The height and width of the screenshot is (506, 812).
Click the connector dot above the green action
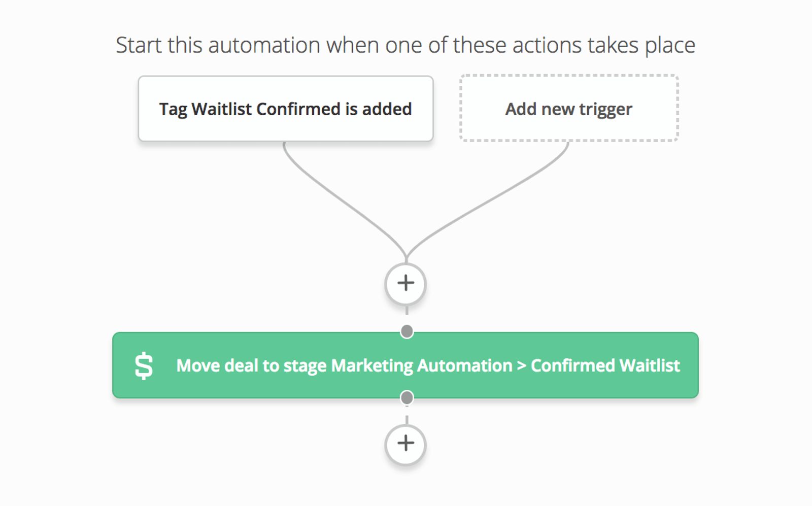[x=406, y=330]
